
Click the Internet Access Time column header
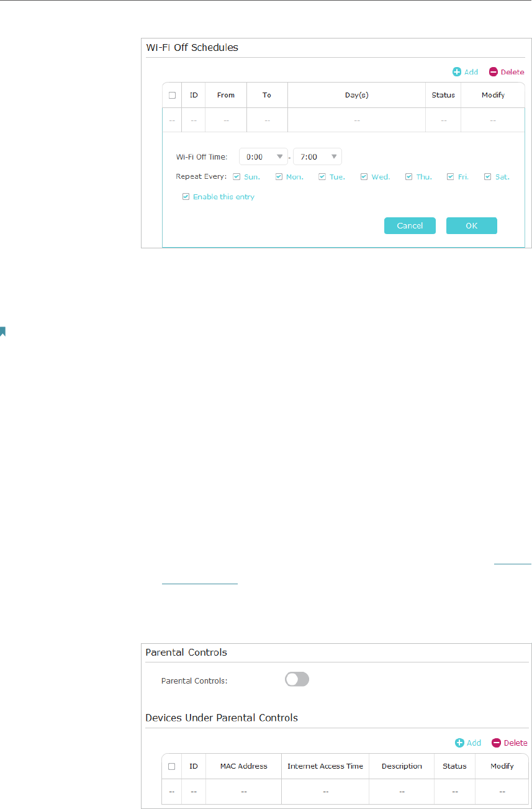click(325, 766)
